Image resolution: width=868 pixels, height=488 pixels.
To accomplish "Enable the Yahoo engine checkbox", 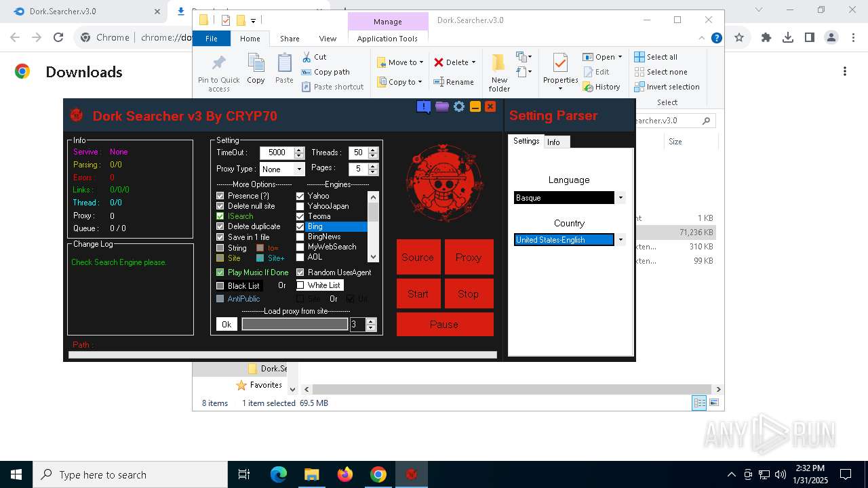I will pos(300,195).
